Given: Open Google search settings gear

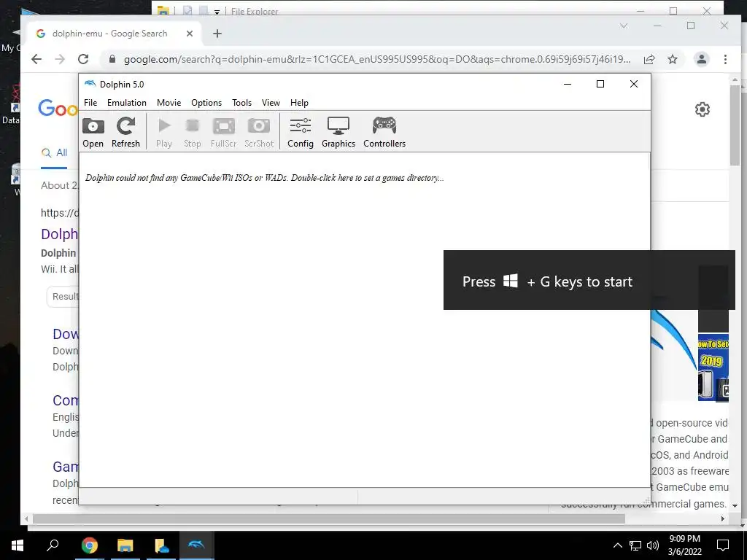Looking at the screenshot, I should 703,109.
